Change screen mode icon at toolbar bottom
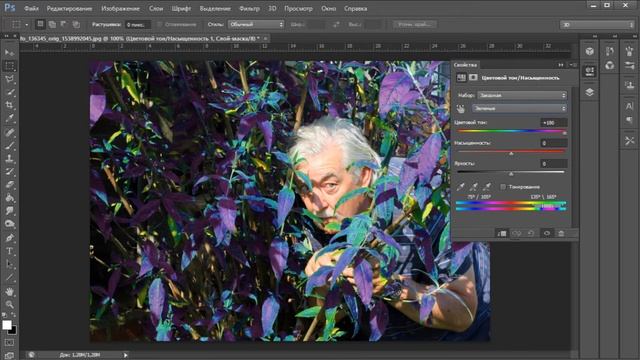The image size is (640, 360). pyautogui.click(x=9, y=356)
